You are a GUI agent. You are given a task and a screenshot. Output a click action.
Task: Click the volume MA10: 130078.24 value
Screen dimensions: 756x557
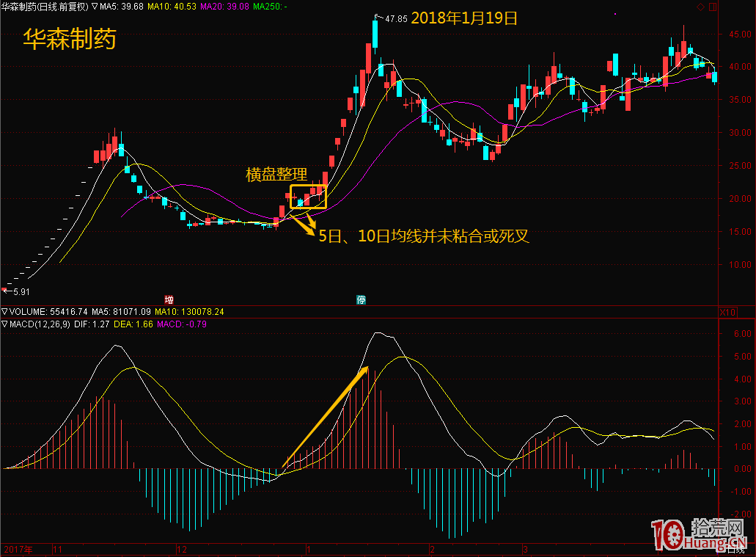point(189,312)
